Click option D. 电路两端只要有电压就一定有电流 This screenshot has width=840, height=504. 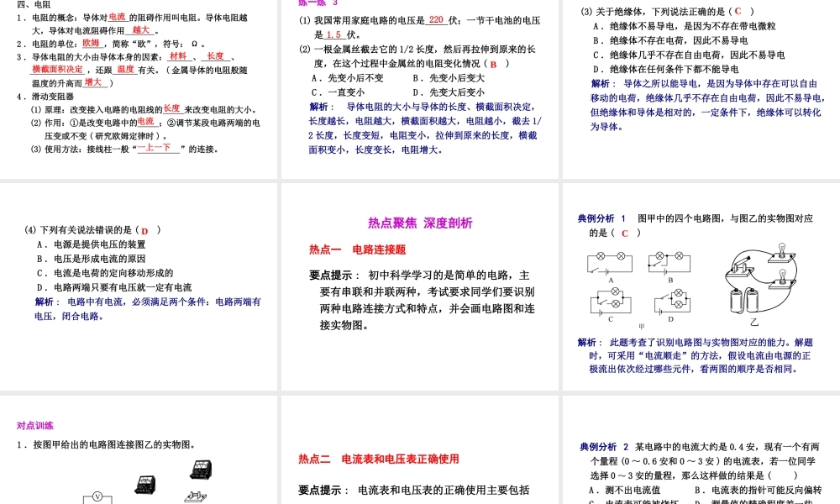pos(114,287)
